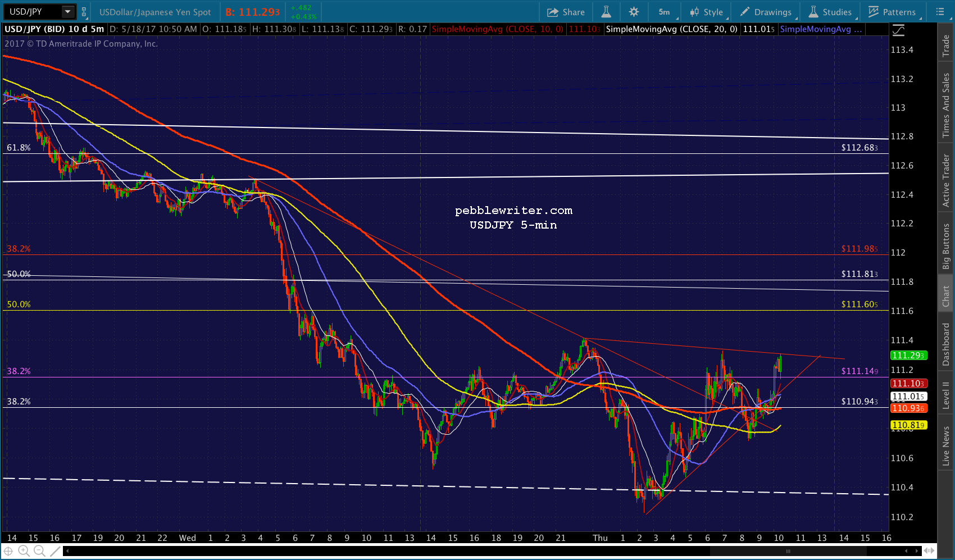Click the +0.43% change value
Screen dimensions: 955x560
coord(303,17)
